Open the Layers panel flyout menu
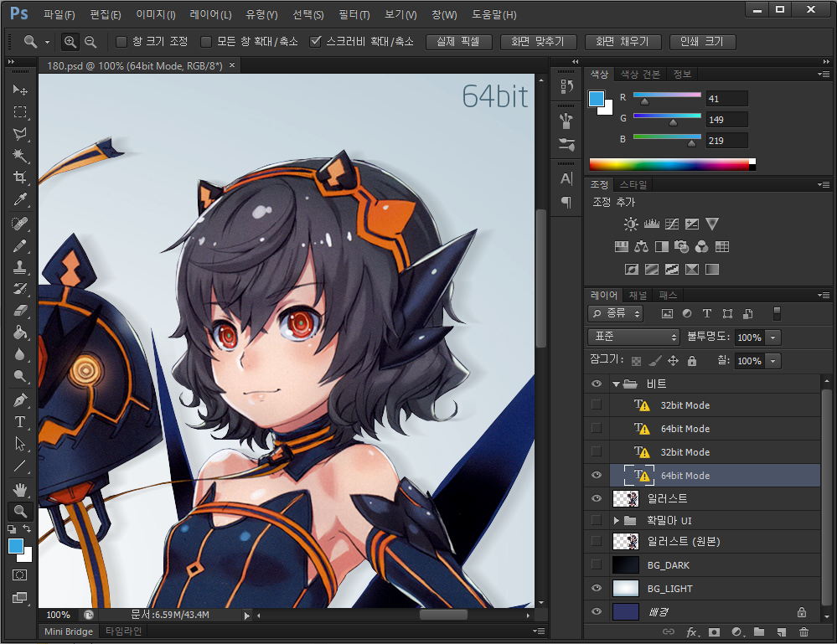 click(x=824, y=295)
